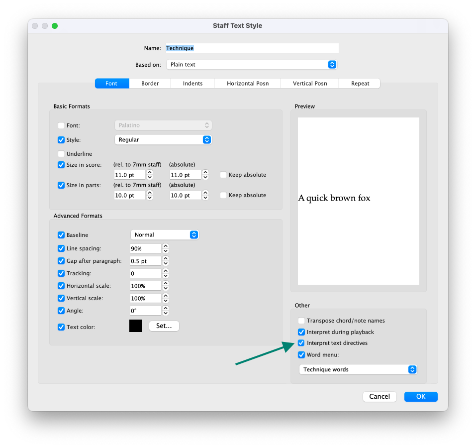
Task: Open the Vertical Posn tab
Action: click(310, 83)
